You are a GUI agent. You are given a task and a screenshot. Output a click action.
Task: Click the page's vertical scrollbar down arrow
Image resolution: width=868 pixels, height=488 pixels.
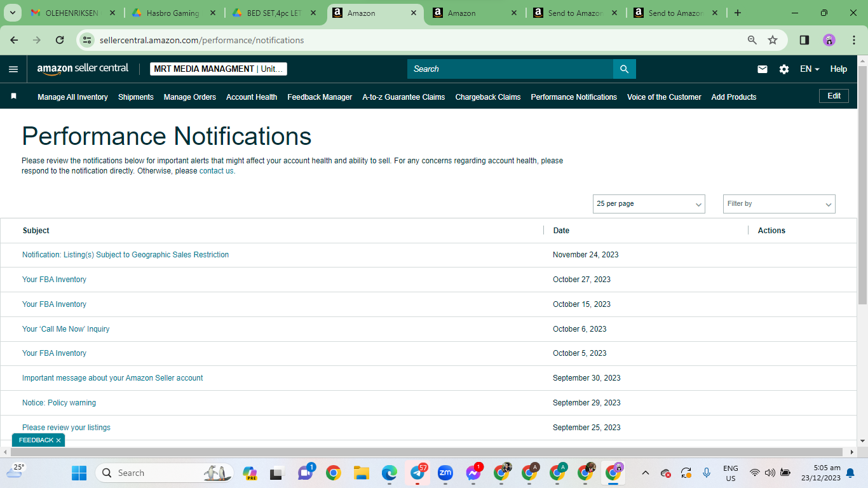pos(862,440)
